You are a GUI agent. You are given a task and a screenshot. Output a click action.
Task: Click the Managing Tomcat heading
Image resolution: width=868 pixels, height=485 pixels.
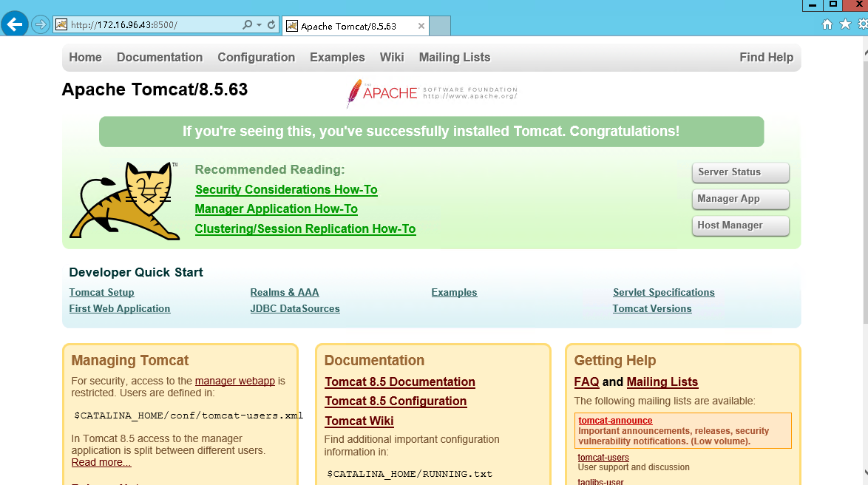(x=130, y=361)
